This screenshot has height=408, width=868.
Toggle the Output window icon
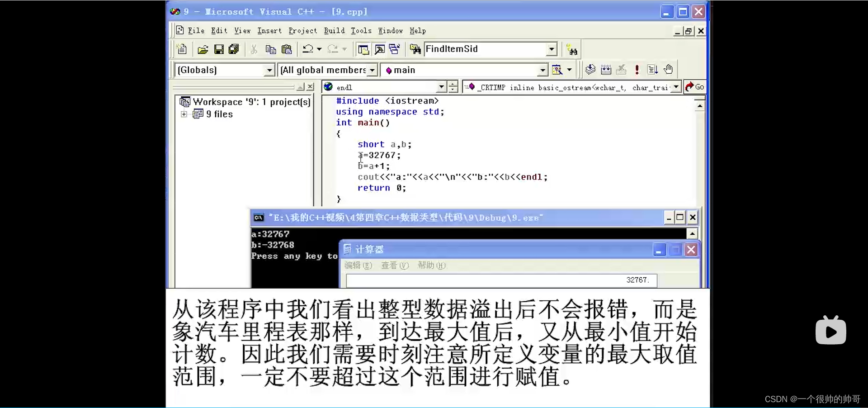[x=379, y=49]
